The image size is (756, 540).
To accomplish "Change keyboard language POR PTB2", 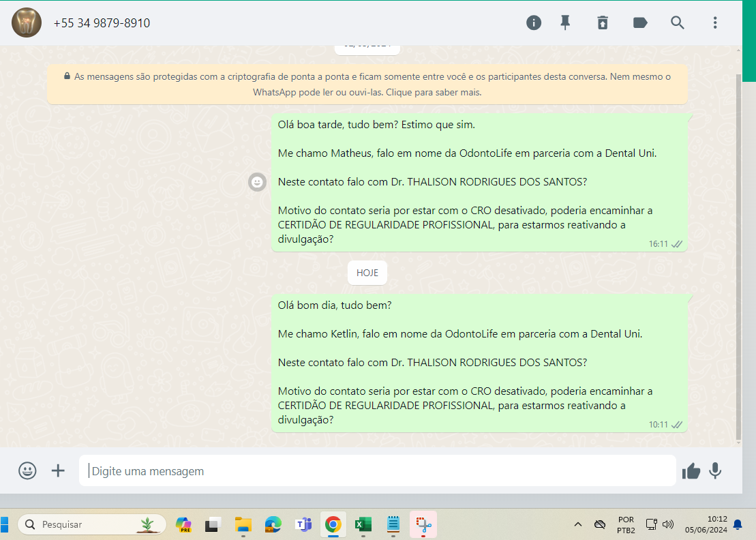I will click(x=626, y=524).
